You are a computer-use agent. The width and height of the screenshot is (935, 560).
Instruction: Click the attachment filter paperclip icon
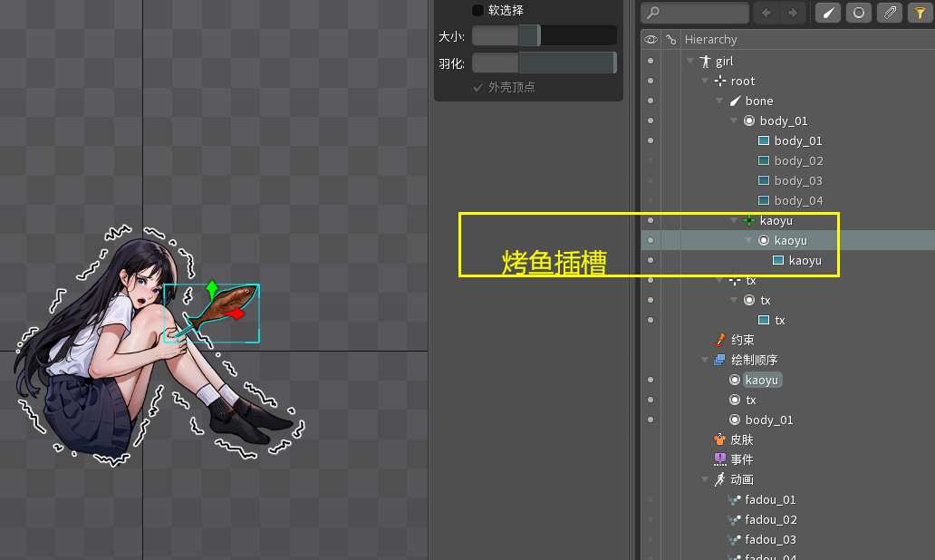890,13
